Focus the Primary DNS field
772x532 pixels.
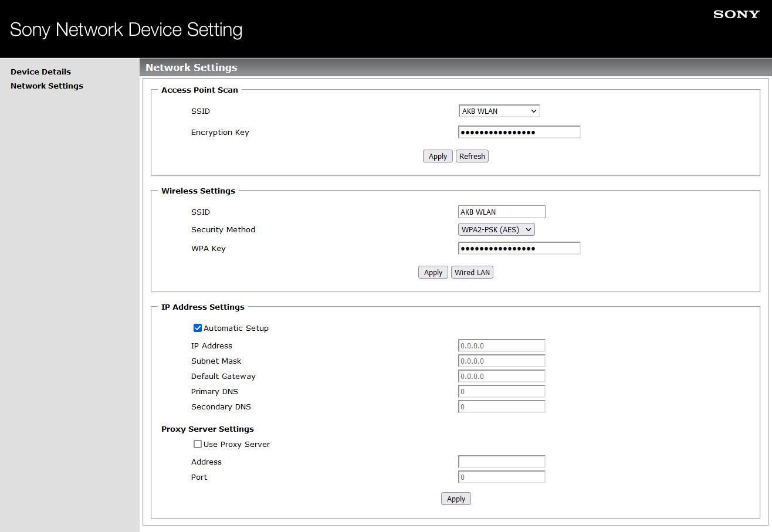tap(501, 391)
